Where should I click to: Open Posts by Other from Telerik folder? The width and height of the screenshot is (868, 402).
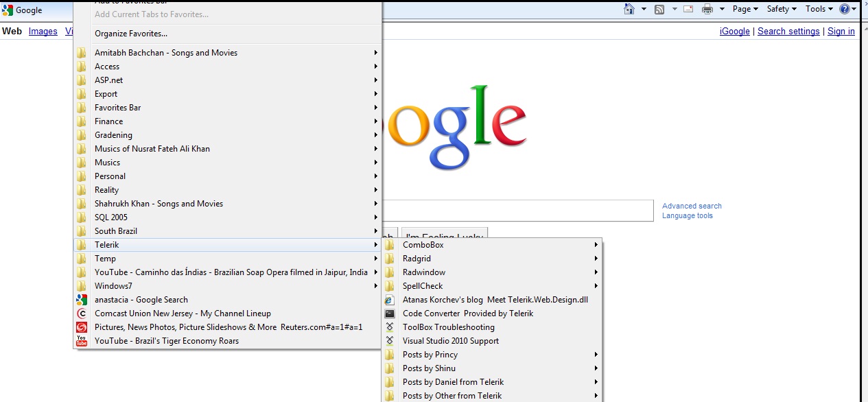click(492, 396)
